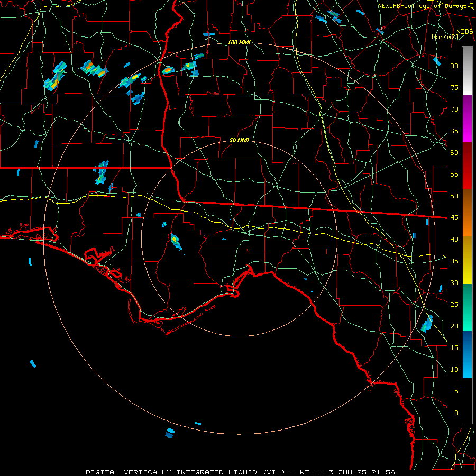476x476 pixels.
Task: Click the 5 value on the VIL scale
Action: coord(456,391)
